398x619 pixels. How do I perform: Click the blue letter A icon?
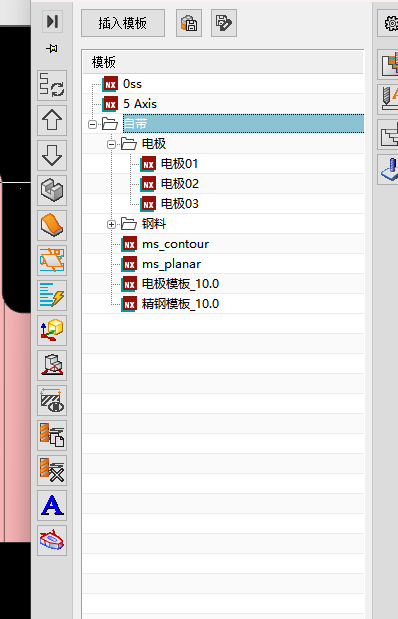pyautogui.click(x=52, y=505)
